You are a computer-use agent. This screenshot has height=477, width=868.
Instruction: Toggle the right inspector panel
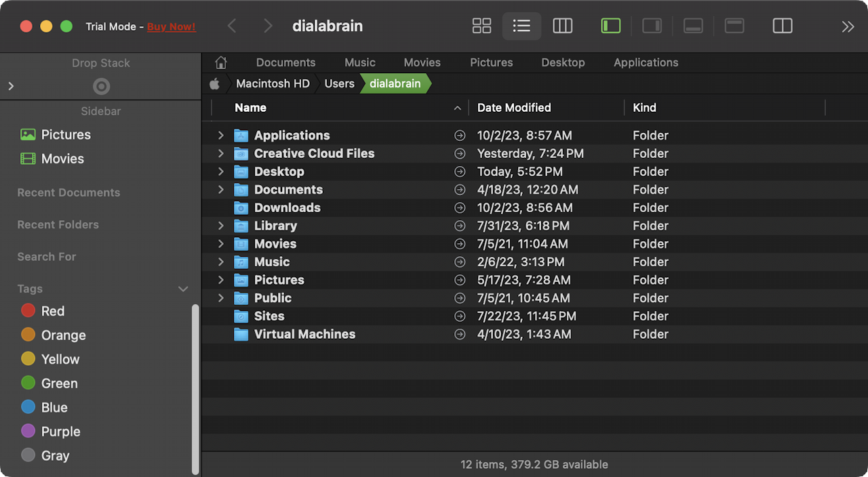click(x=652, y=26)
